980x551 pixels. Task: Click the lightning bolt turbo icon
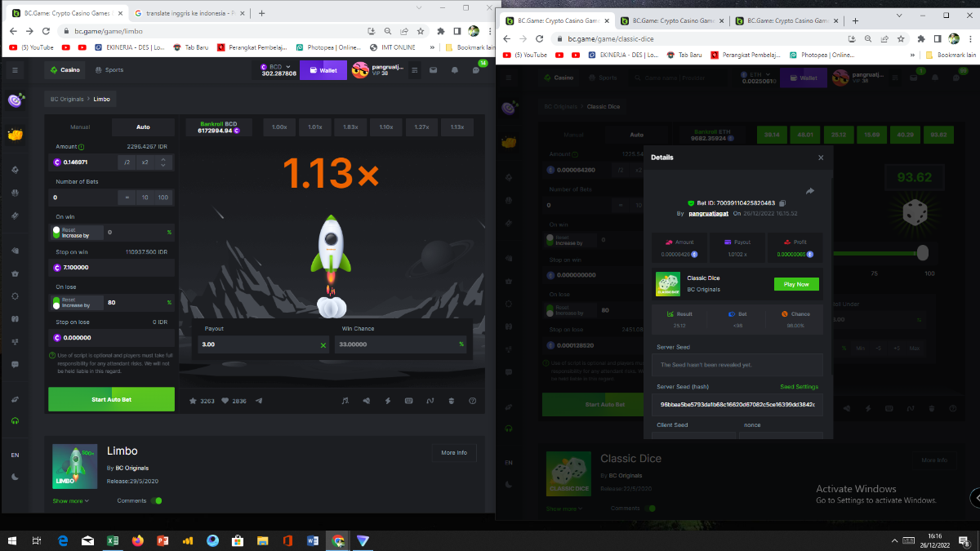(387, 401)
